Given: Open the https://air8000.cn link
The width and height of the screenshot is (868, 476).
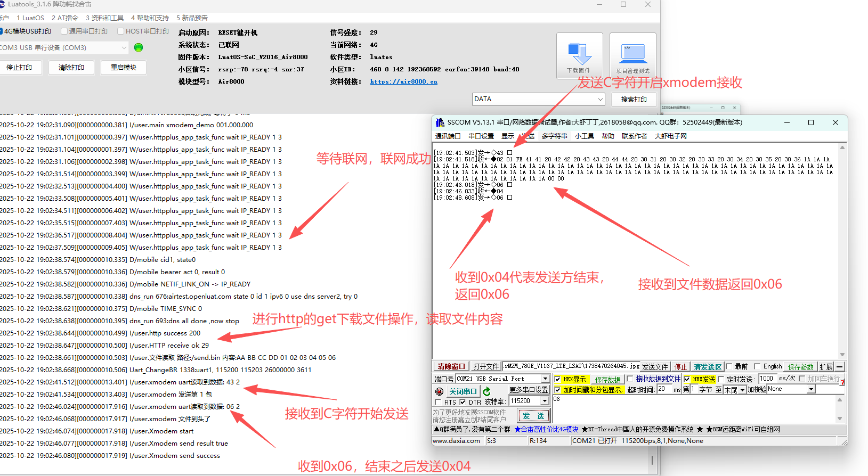Looking at the screenshot, I should tap(403, 81).
